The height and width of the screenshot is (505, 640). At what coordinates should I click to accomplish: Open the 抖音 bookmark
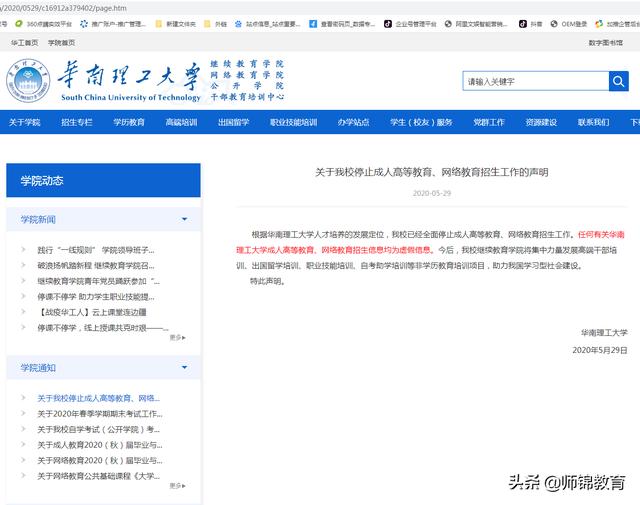(x=530, y=24)
